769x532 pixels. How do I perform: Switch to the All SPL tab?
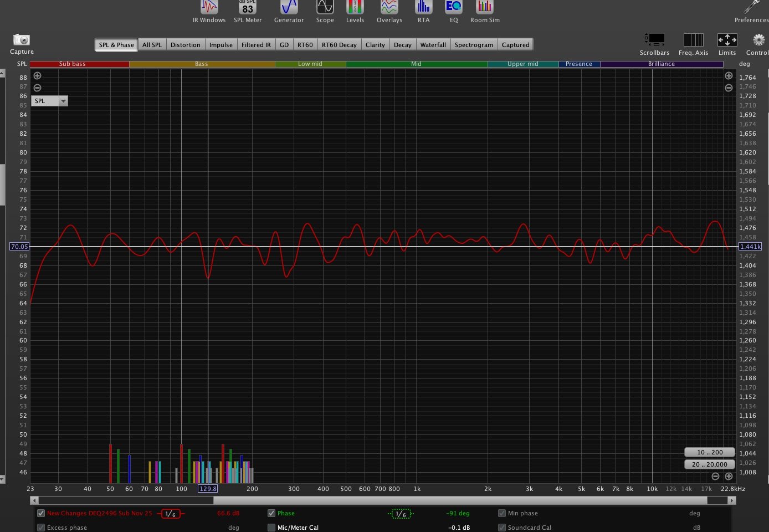click(152, 45)
